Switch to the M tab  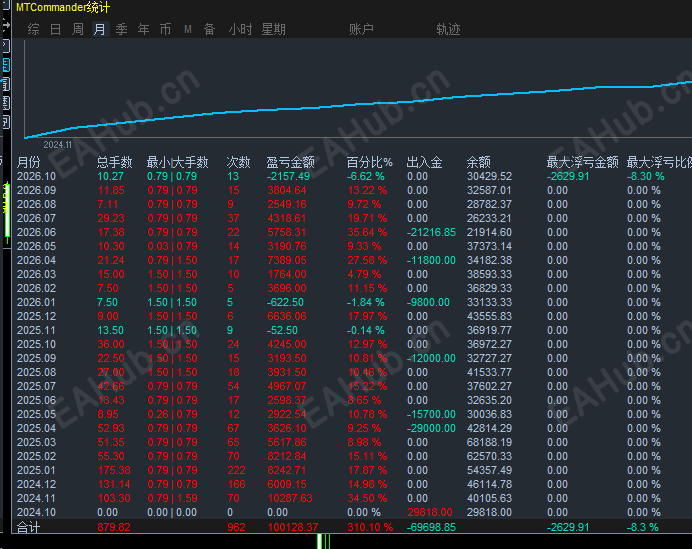click(x=188, y=29)
